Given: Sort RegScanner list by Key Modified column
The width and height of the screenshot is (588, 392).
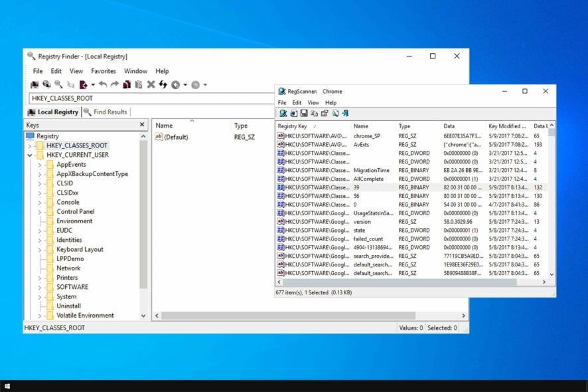Looking at the screenshot, I should click(x=508, y=126).
